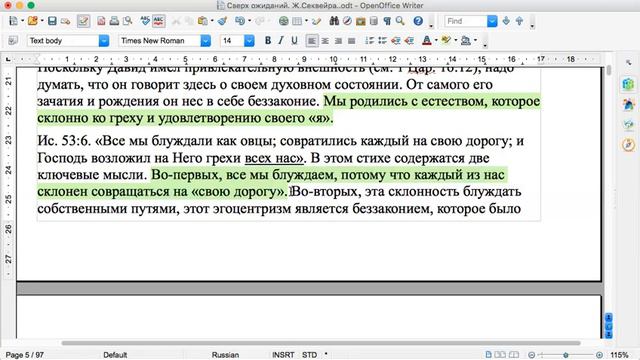Click the New document icon
Image resolution: width=640 pixels, height=360 pixels.
click(13, 21)
